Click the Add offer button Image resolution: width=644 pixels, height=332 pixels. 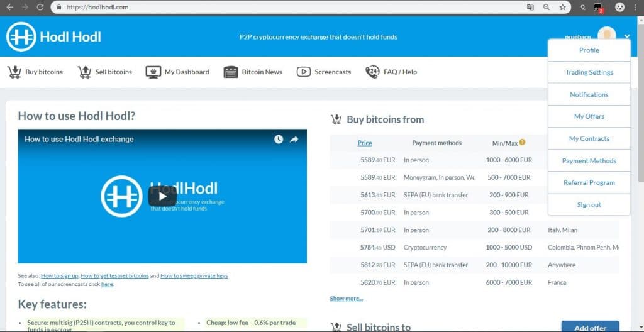click(590, 328)
